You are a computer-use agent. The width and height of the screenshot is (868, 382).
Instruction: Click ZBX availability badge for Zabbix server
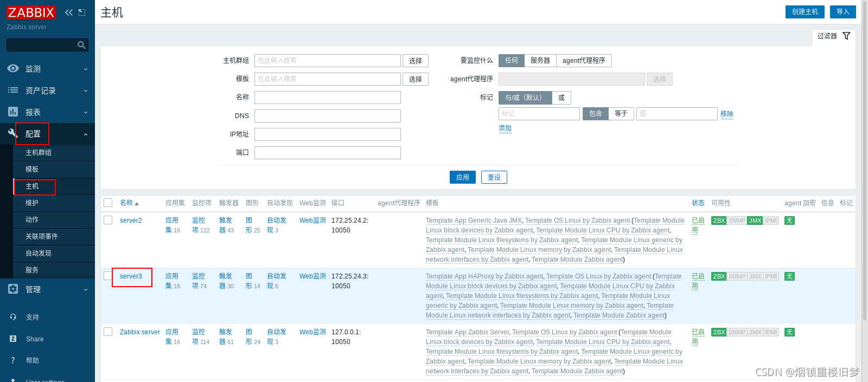[x=719, y=332]
